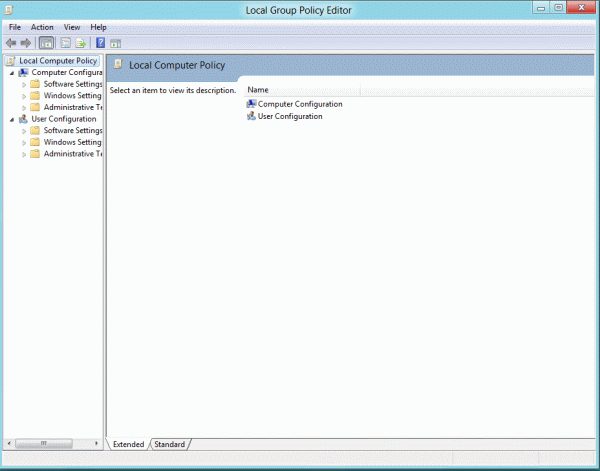
Task: Collapse the Computer Configuration tree node
Action: pyautogui.click(x=12, y=73)
